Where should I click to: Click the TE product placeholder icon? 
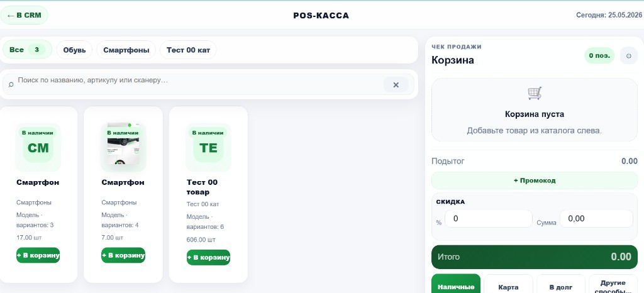coord(208,147)
